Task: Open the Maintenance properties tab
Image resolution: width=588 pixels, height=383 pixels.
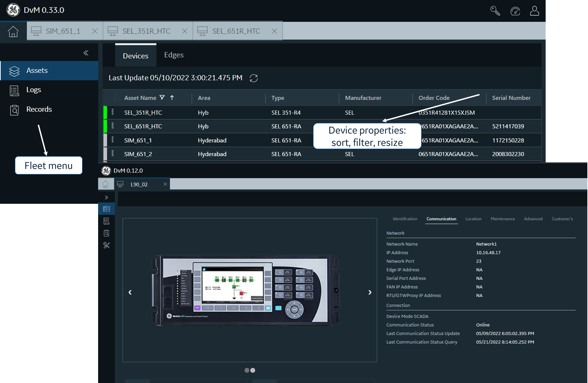Action: point(503,219)
